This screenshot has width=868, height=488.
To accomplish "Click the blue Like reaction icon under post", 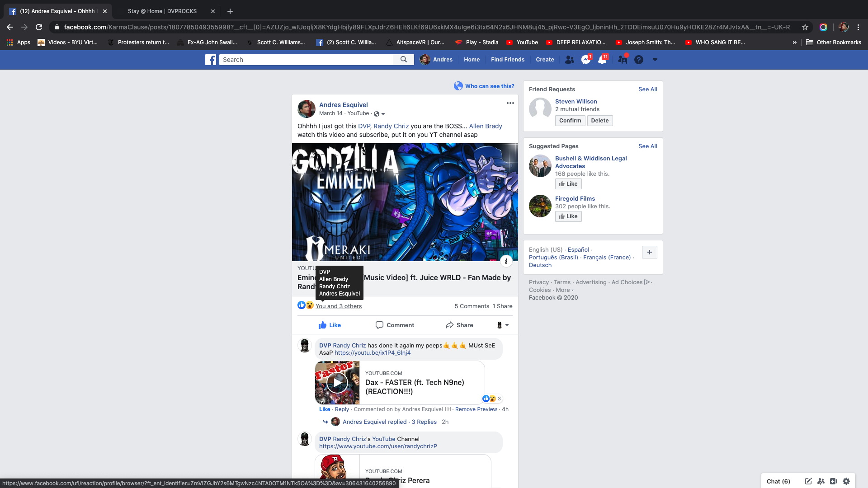I will (302, 305).
